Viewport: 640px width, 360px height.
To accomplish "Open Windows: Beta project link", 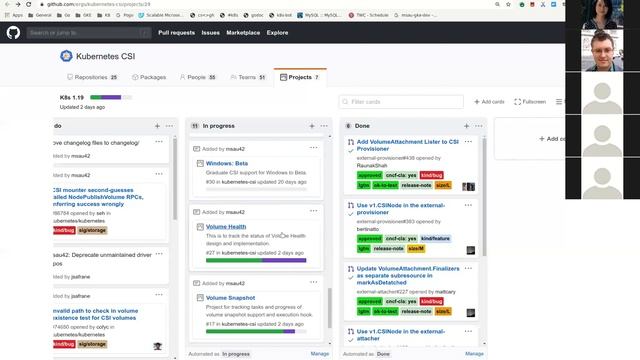I will (227, 163).
